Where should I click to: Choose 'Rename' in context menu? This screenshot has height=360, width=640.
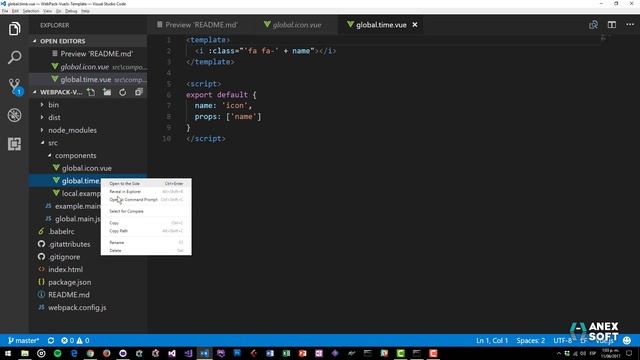point(146,242)
